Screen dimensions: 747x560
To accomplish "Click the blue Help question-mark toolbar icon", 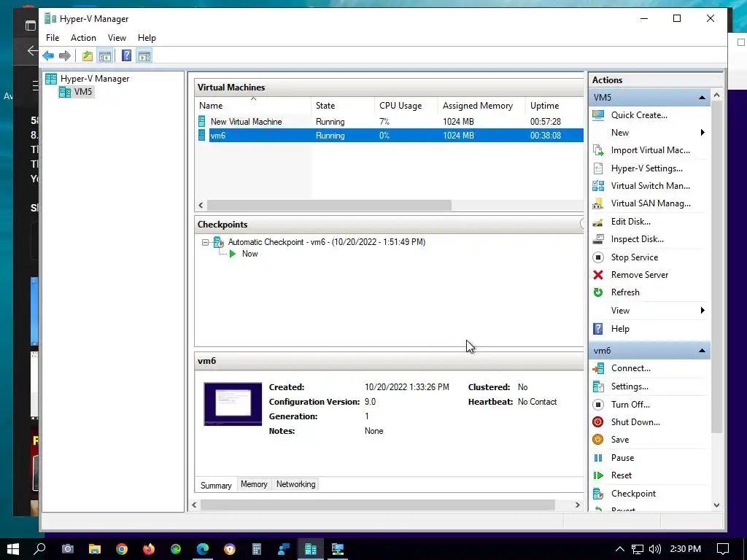I will click(126, 55).
